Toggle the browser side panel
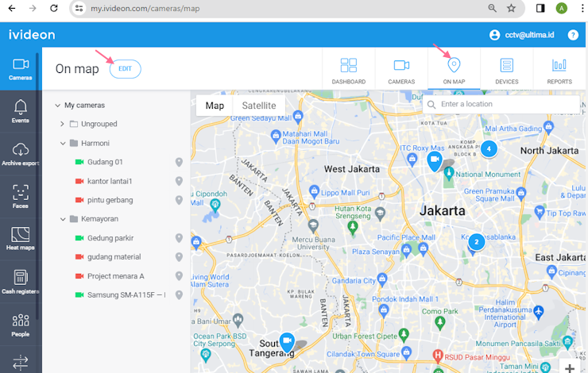588x373 pixels. [540, 8]
